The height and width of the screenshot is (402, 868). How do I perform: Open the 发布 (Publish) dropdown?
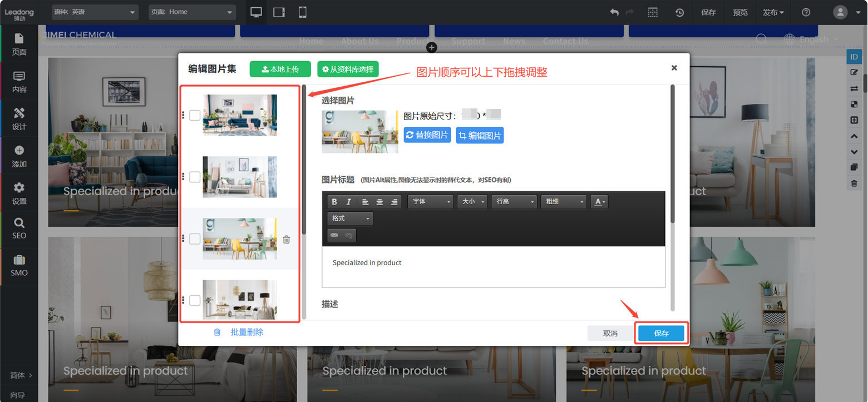pyautogui.click(x=773, y=12)
